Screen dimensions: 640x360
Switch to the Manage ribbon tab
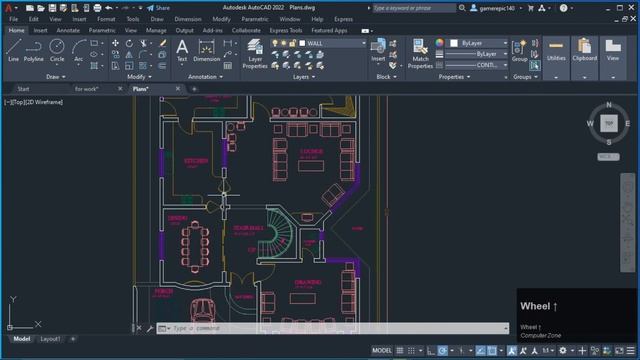pos(156,30)
